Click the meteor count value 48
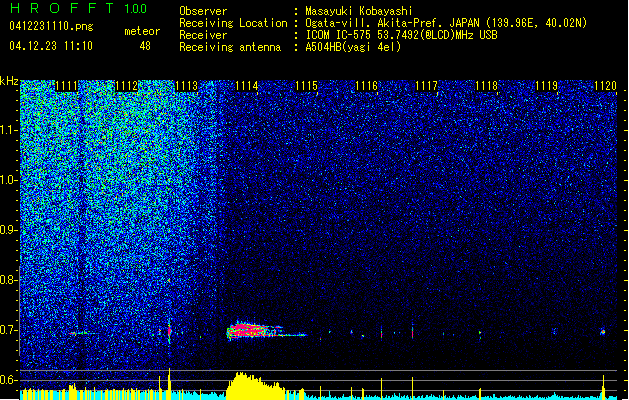The height and width of the screenshot is (400, 629). [145, 46]
